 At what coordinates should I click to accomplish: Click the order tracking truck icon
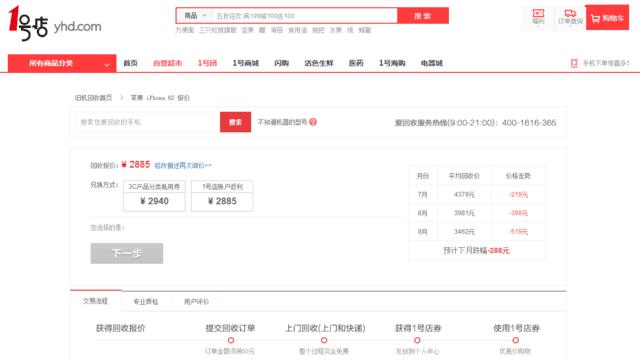pos(570,14)
